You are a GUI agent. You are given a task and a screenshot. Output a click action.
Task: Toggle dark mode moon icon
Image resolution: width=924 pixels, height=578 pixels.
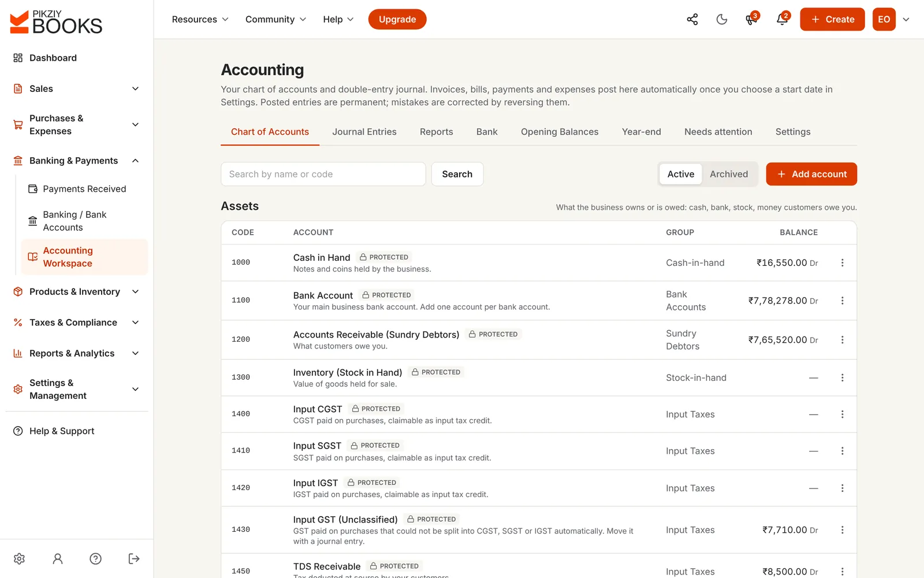click(722, 19)
